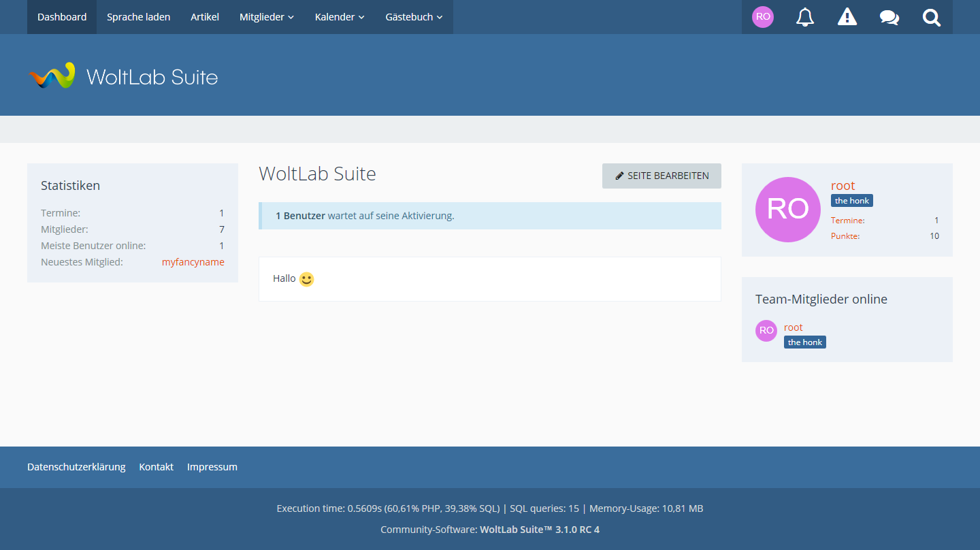Click 'the honk' badge under Team-Mitglieder online

point(805,342)
